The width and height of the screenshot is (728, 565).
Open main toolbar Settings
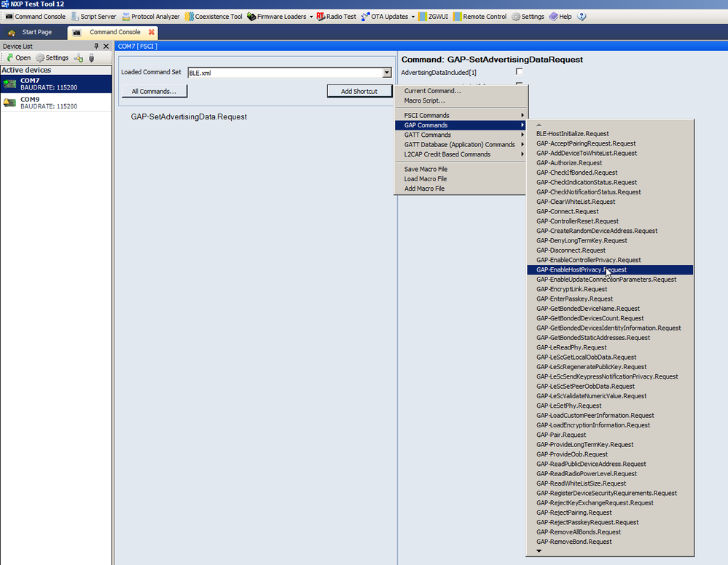[528, 17]
